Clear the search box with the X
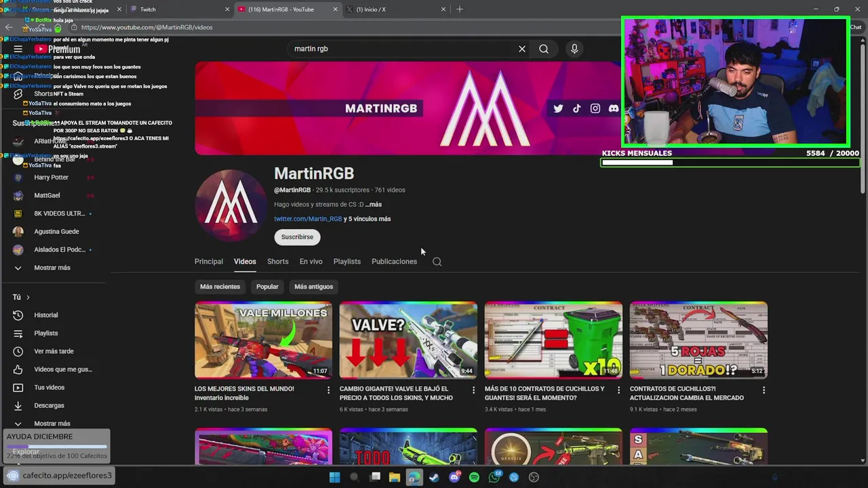868x488 pixels. (x=522, y=49)
